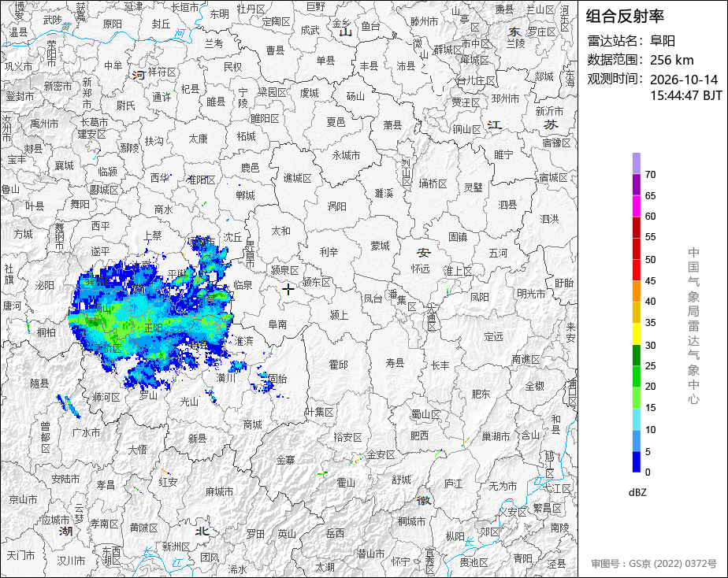Viewport: 728px width, 578px height.
Task: Click the data range value 256 km
Action: coord(672,61)
